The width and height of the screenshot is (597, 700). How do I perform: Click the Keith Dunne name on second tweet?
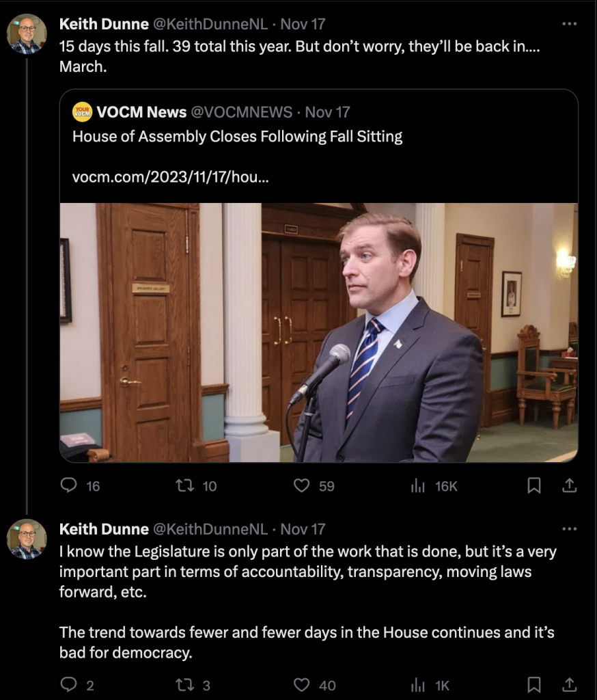[x=104, y=528]
